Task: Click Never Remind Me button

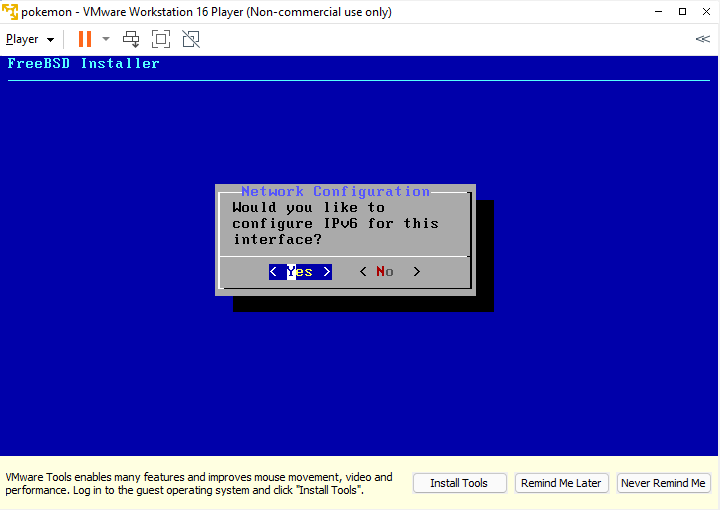Action: pos(663,483)
